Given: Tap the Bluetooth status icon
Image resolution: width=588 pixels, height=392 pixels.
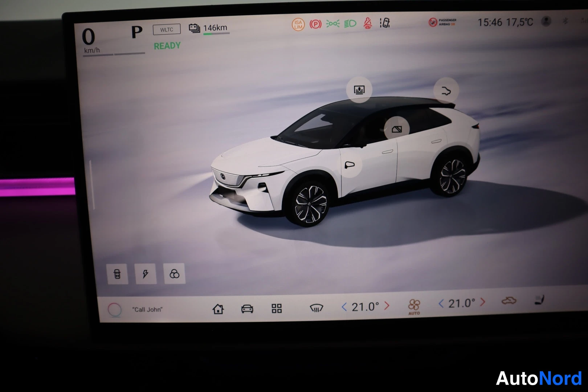Looking at the screenshot, I should pyautogui.click(x=565, y=21).
